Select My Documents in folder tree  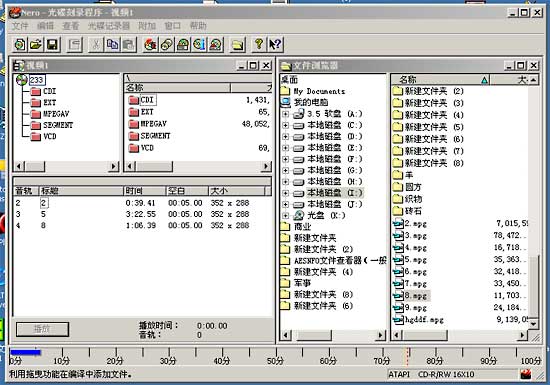tap(313, 92)
